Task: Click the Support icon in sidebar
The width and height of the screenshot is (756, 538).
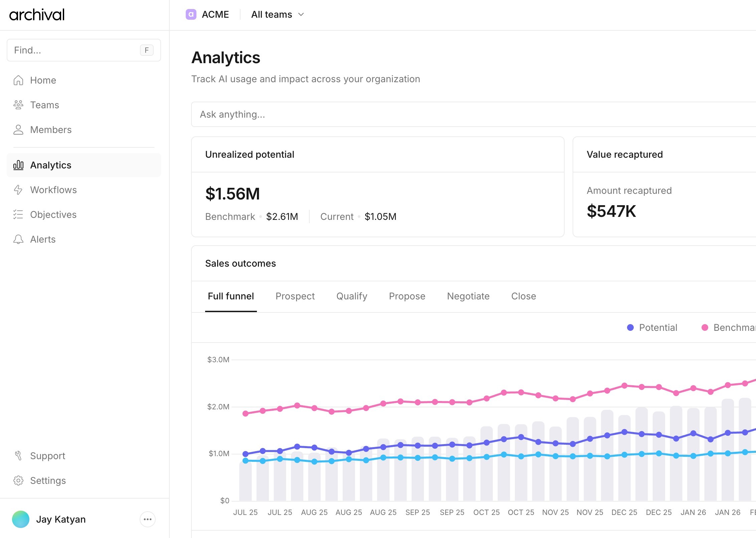Action: (18, 456)
